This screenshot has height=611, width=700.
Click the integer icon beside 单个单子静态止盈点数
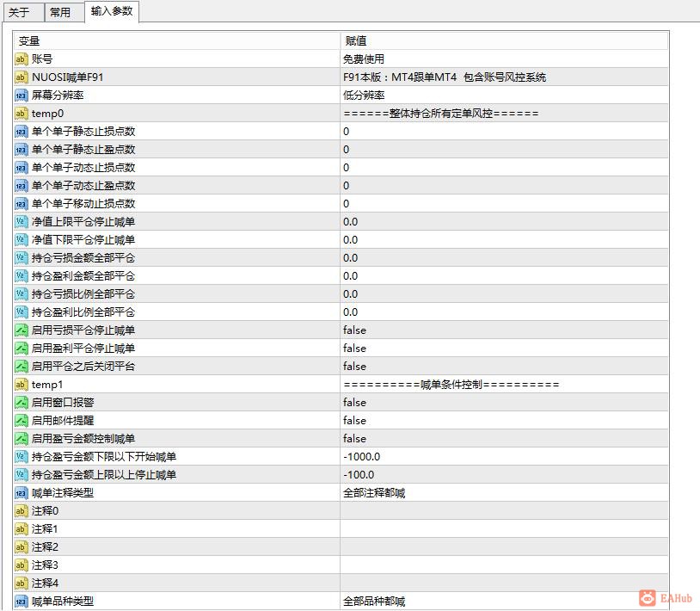[x=21, y=149]
